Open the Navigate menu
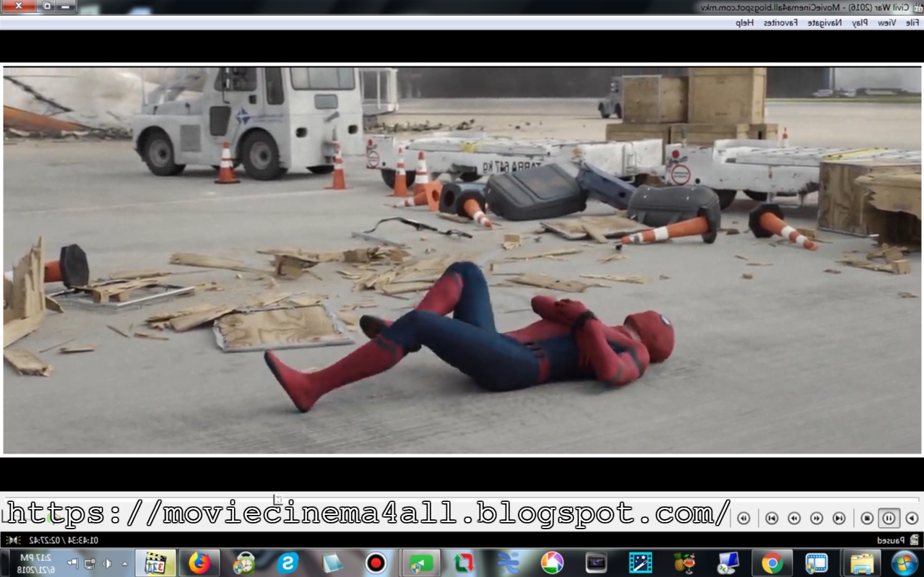The image size is (924, 577). 824,22
